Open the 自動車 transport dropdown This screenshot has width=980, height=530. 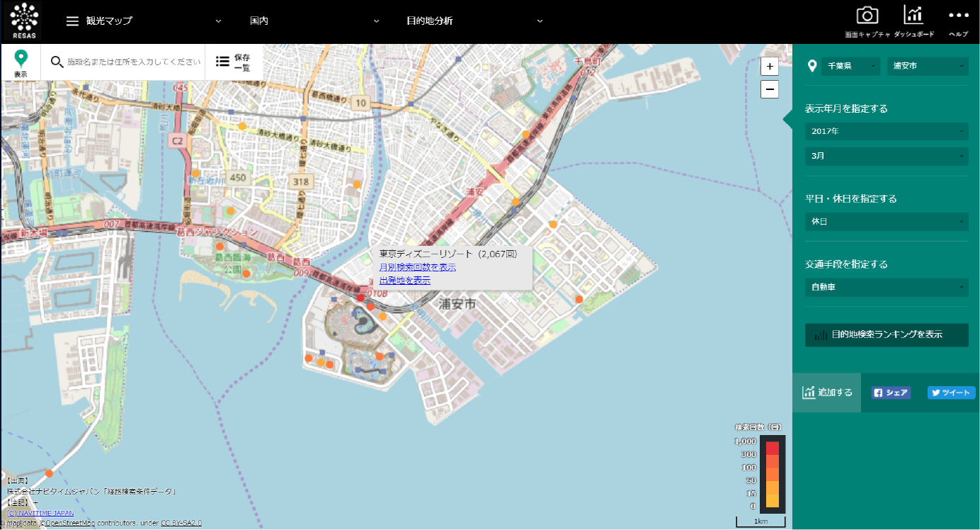click(x=887, y=288)
